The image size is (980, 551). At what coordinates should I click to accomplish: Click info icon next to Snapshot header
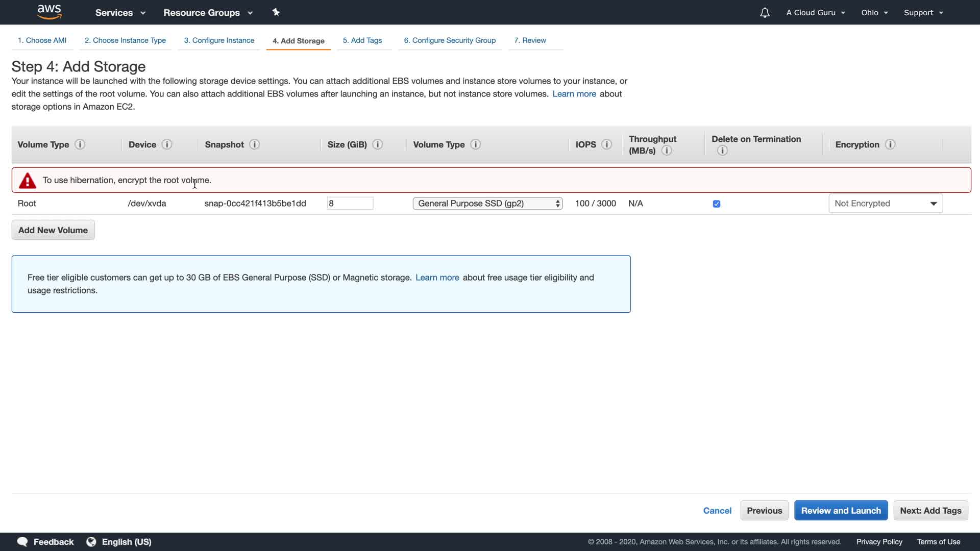(255, 144)
